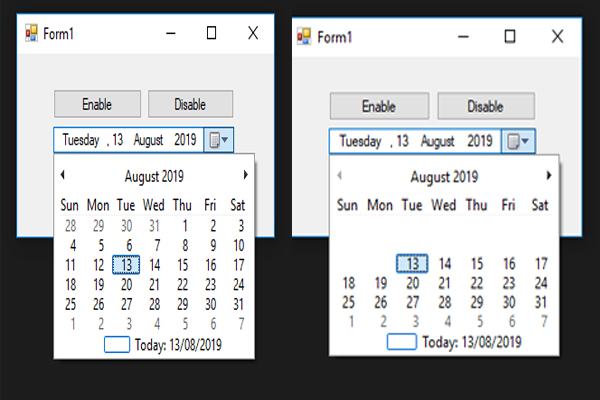This screenshot has height=400, width=600.
Task: Click greyed previous month arrow in right calendar
Action: [x=339, y=175]
